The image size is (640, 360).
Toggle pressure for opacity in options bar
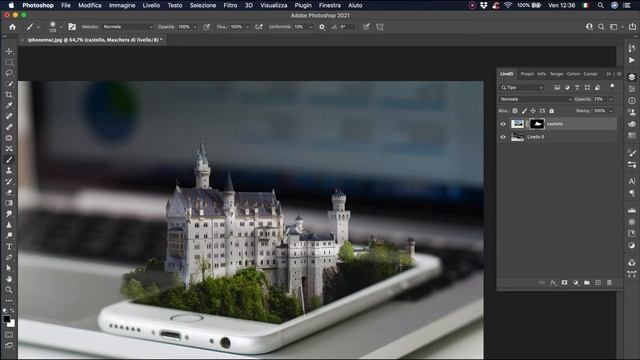[x=207, y=27]
